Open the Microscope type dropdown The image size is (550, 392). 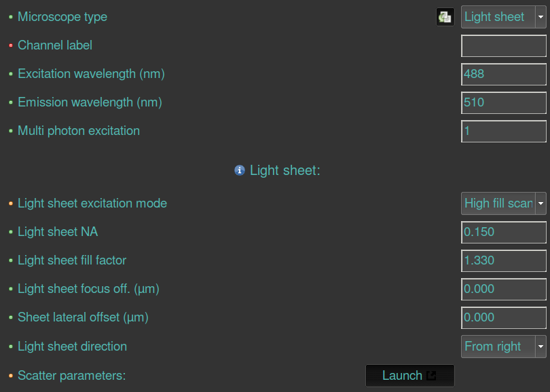(503, 17)
